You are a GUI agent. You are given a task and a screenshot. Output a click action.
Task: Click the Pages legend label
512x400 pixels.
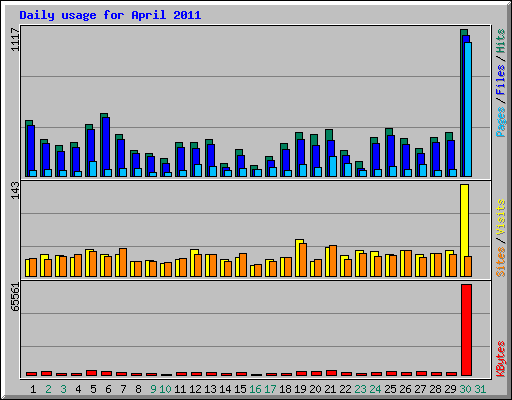(x=501, y=122)
